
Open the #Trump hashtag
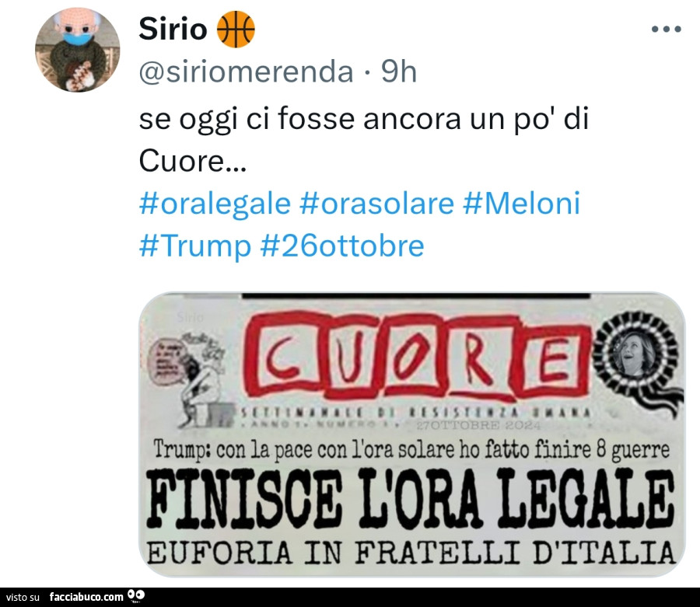pos(195,246)
